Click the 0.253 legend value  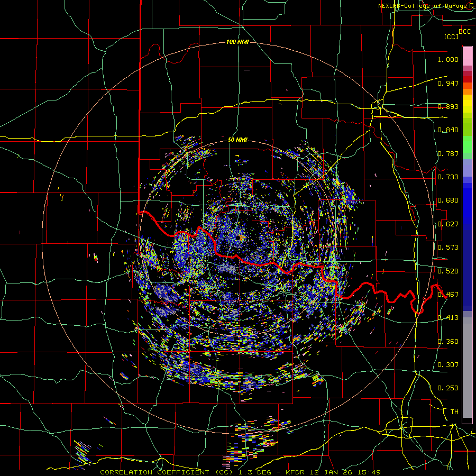point(448,388)
